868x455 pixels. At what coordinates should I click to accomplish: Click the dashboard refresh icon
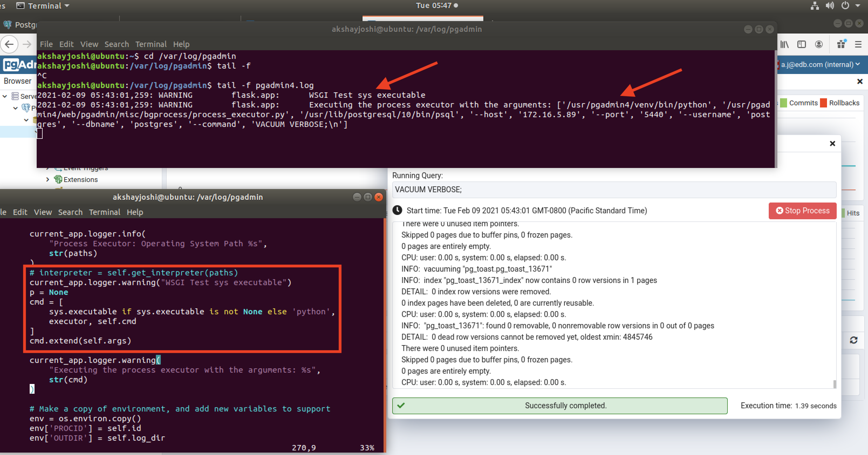click(853, 340)
